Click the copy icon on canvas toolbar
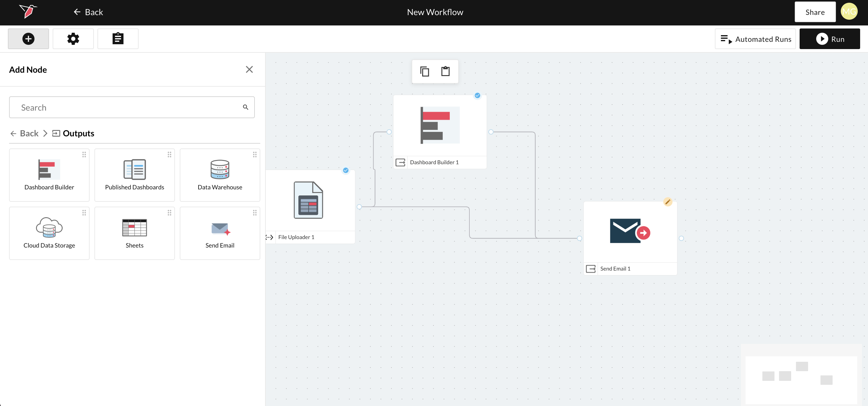This screenshot has width=868, height=406. (x=425, y=72)
